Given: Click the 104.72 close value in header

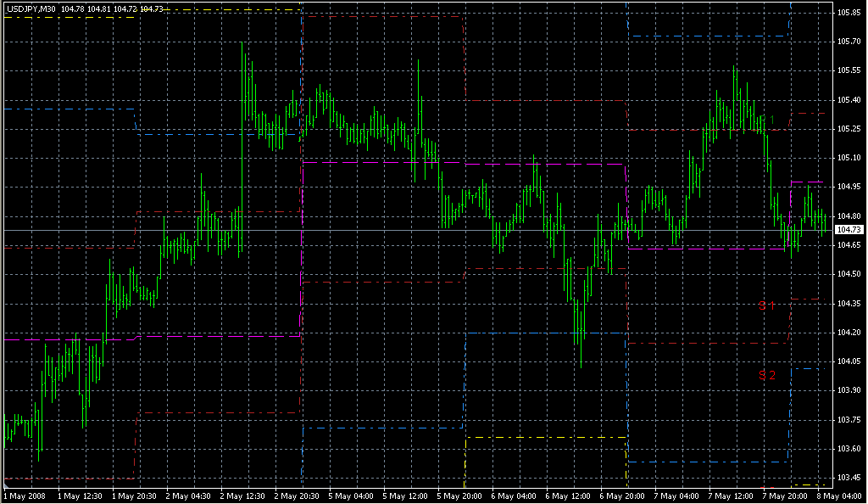Looking at the screenshot, I should coord(125,8).
